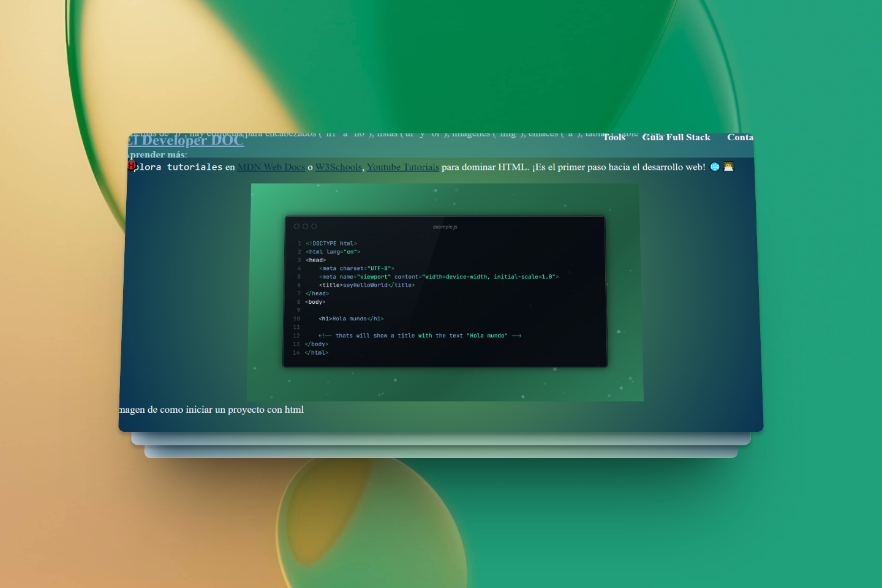Click the third circle in the code window
882x588 pixels.
(314, 227)
